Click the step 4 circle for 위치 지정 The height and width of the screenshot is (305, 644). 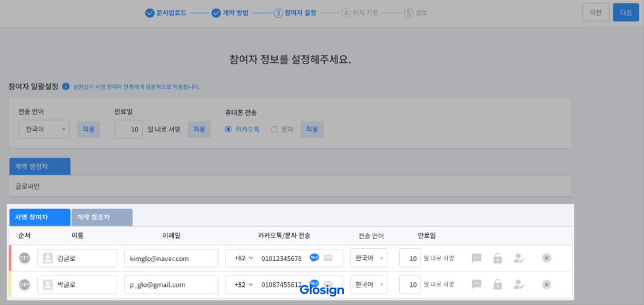click(x=346, y=13)
